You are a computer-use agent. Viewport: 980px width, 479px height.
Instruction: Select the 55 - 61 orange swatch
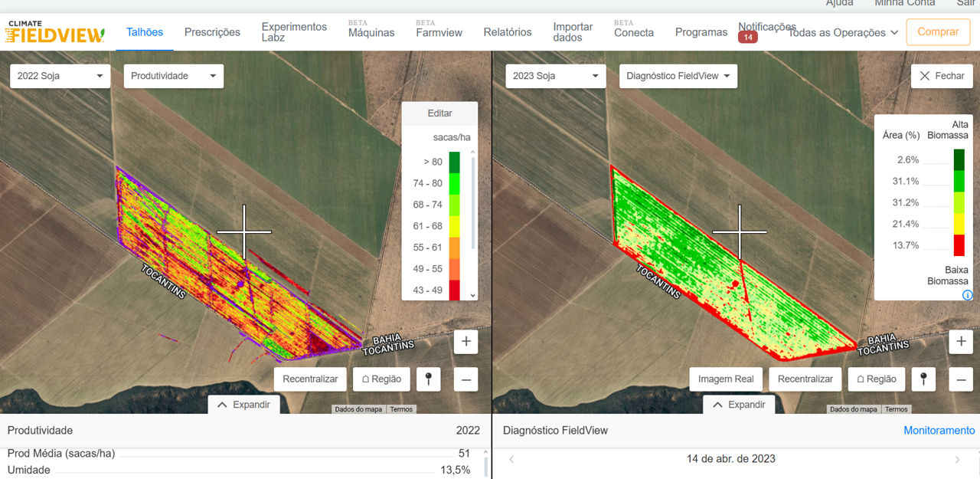454,248
